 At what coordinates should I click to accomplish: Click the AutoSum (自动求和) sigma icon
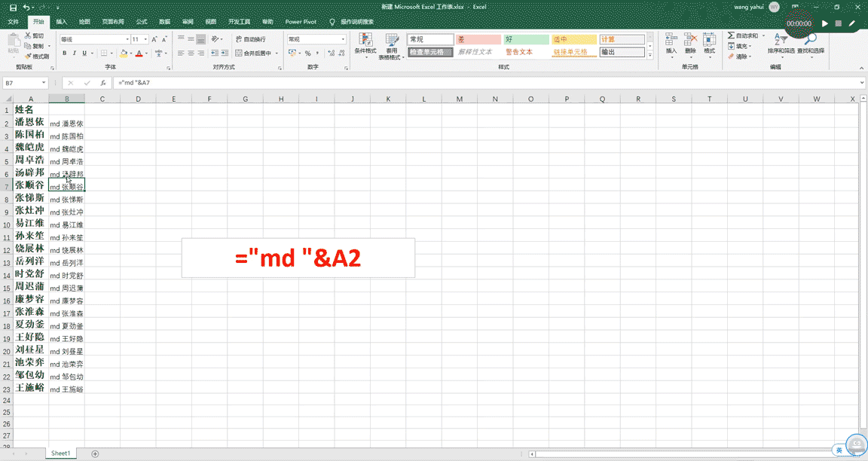pos(731,36)
